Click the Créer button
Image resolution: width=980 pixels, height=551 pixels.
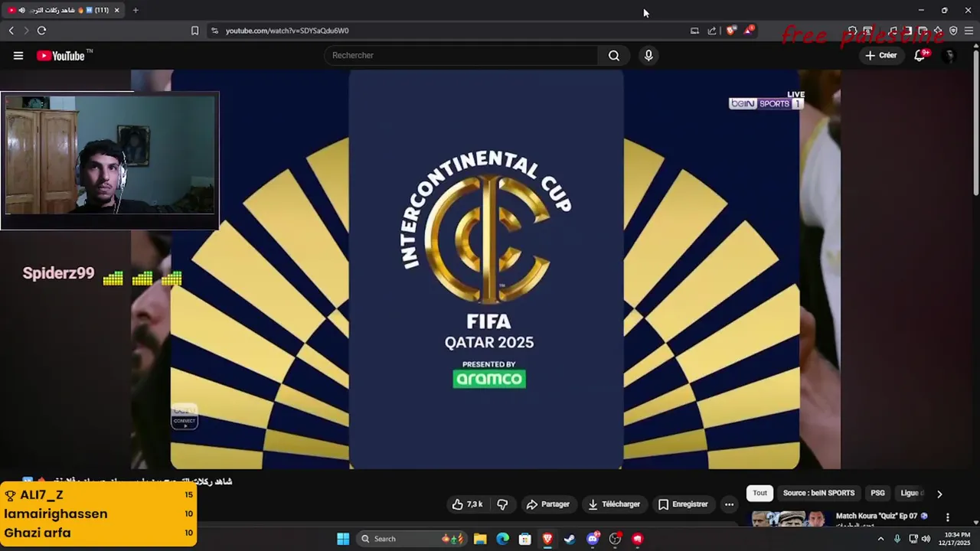coord(880,55)
